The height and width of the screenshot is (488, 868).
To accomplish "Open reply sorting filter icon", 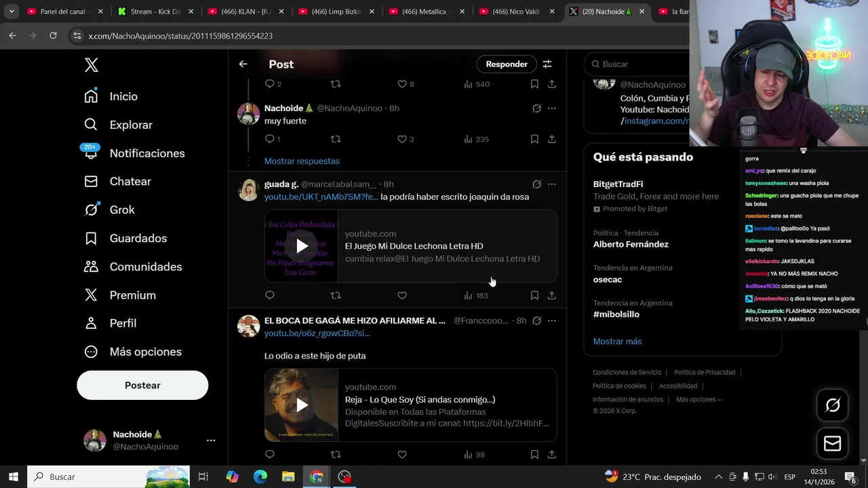I will coord(547,64).
